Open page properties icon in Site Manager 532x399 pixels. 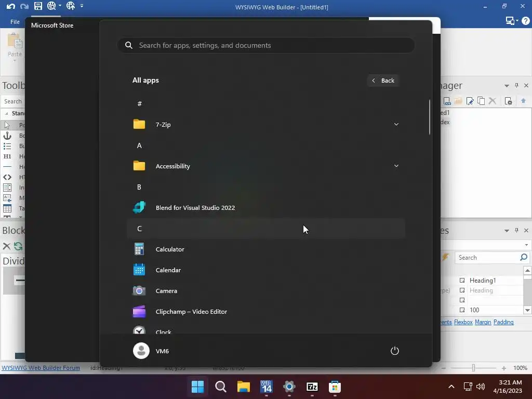pyautogui.click(x=508, y=101)
